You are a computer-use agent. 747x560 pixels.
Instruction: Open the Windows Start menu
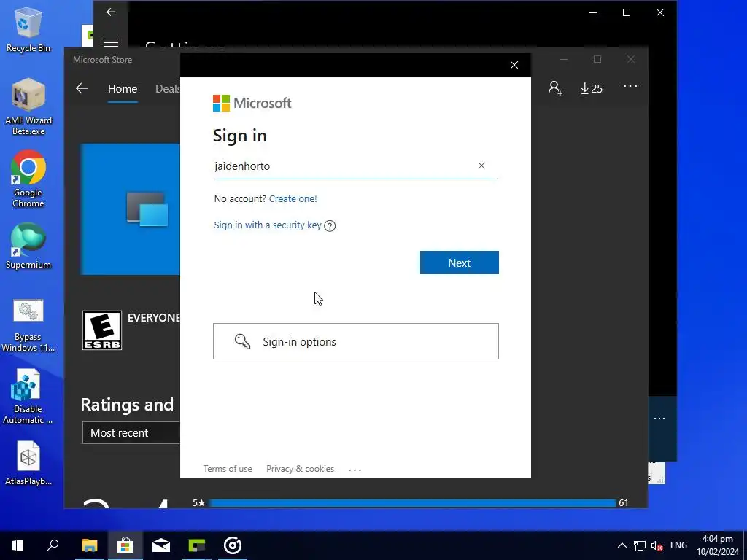(x=18, y=545)
